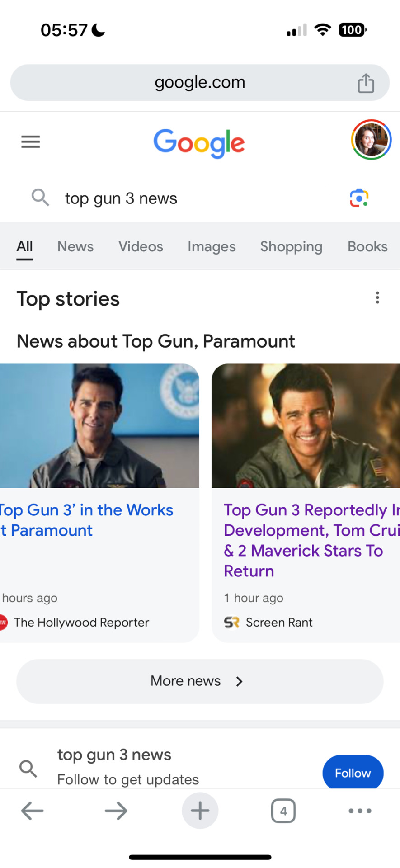
Task: Go back to previous page
Action: 32,811
